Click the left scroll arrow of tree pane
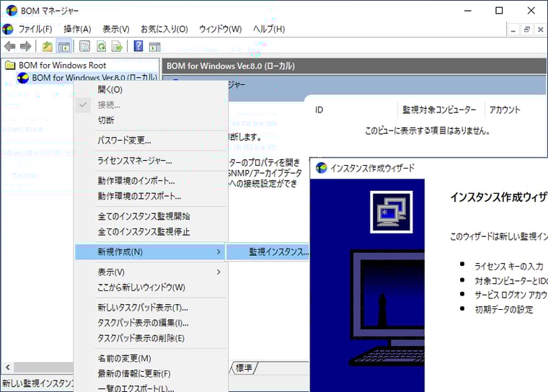The width and height of the screenshot is (548, 392). [8, 367]
